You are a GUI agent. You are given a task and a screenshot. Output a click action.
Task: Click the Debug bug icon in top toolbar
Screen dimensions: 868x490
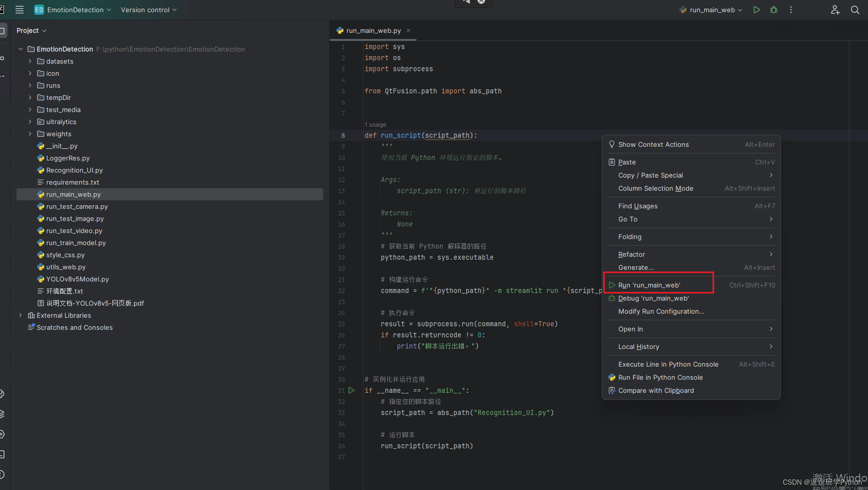click(x=774, y=10)
